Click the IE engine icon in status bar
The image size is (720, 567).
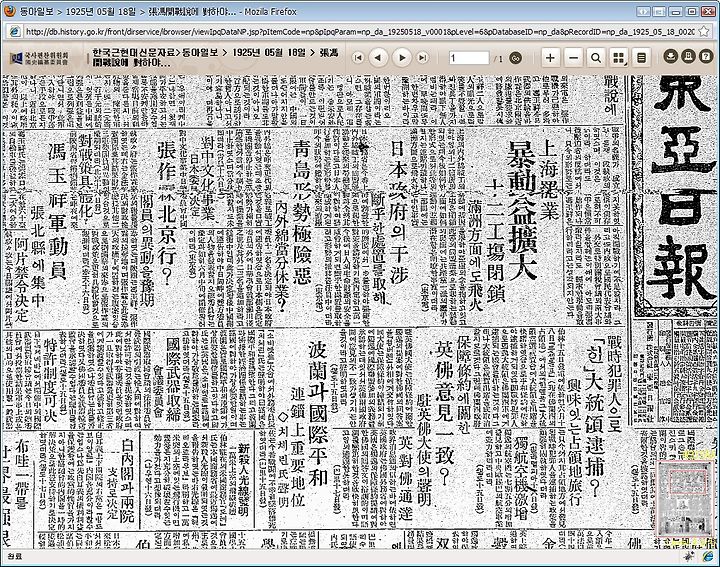[x=708, y=556]
